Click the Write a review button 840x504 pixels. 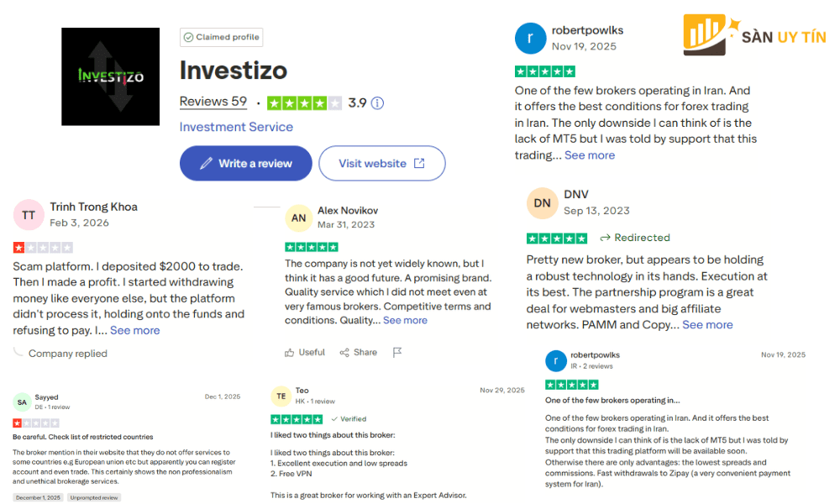(245, 163)
